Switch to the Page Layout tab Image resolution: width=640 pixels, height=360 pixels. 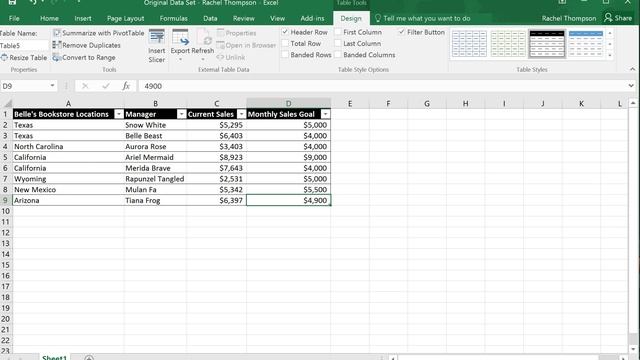[126, 18]
